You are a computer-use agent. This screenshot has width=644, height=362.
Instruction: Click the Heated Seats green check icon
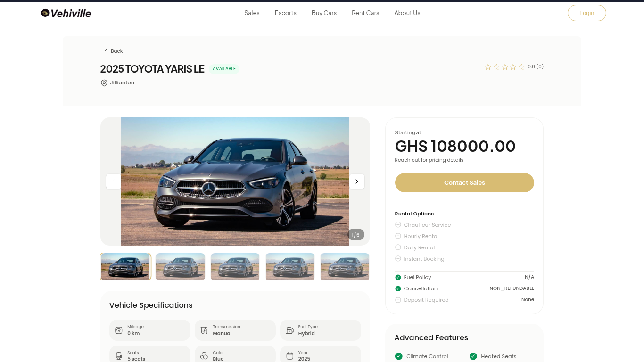(473, 356)
